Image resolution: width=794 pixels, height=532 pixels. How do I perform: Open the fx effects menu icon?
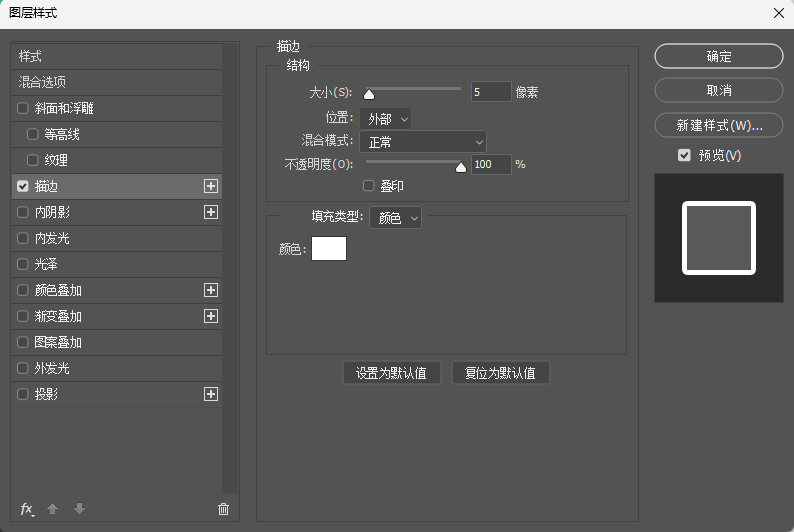tap(27, 509)
